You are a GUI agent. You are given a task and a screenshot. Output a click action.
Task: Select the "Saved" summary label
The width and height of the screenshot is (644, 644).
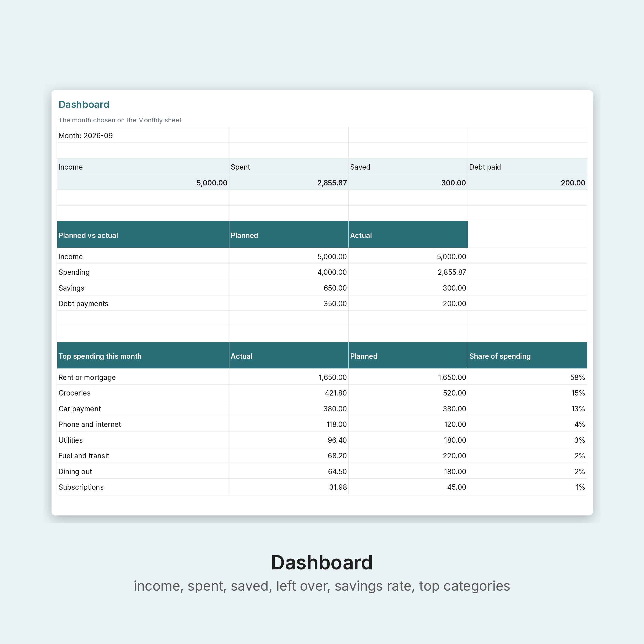pos(360,167)
